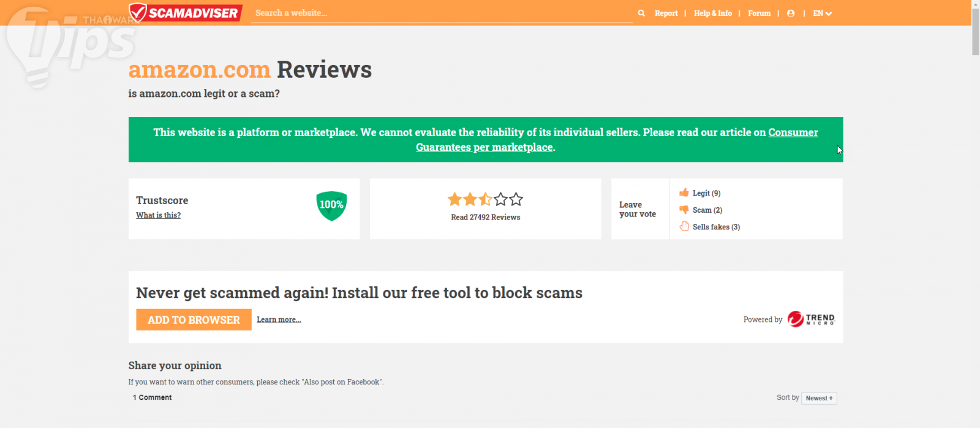Click the Search a website field
This screenshot has height=428, width=980.
[x=441, y=13]
